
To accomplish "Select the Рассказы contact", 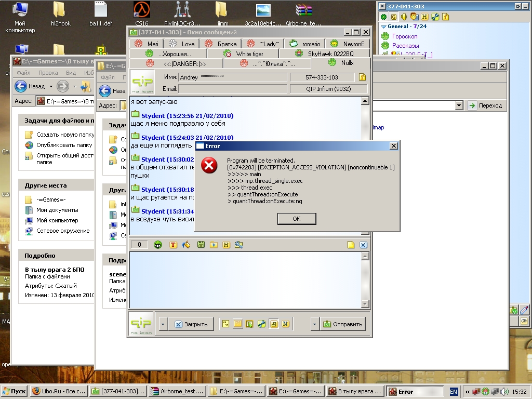I will tap(405, 46).
